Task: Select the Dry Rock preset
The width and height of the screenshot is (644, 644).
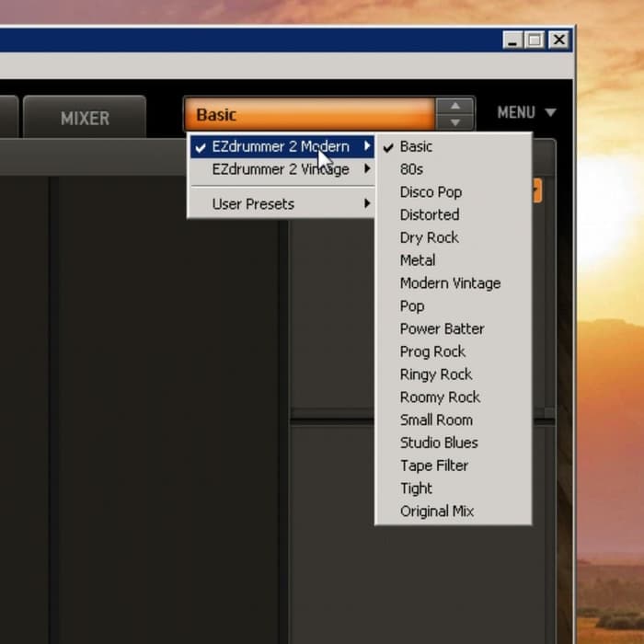Action: (x=454, y=237)
